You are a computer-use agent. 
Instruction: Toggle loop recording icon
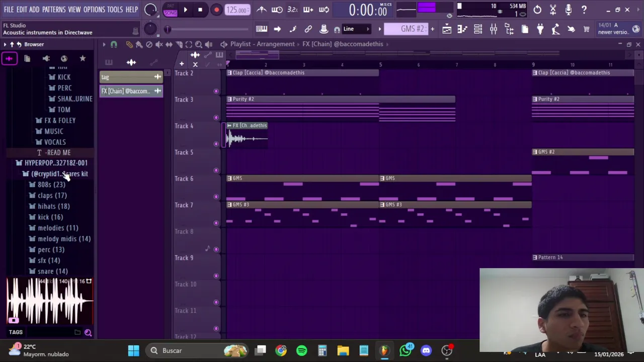click(324, 10)
